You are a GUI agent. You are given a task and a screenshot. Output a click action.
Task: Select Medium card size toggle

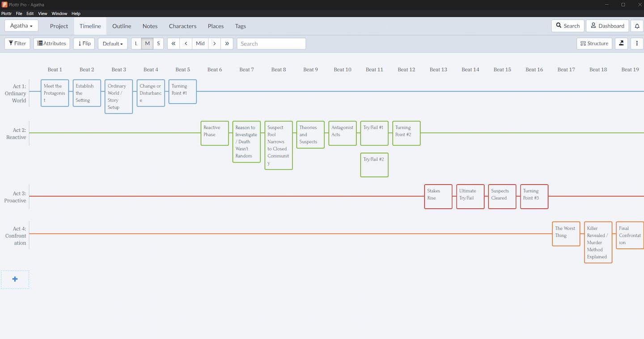pyautogui.click(x=147, y=43)
